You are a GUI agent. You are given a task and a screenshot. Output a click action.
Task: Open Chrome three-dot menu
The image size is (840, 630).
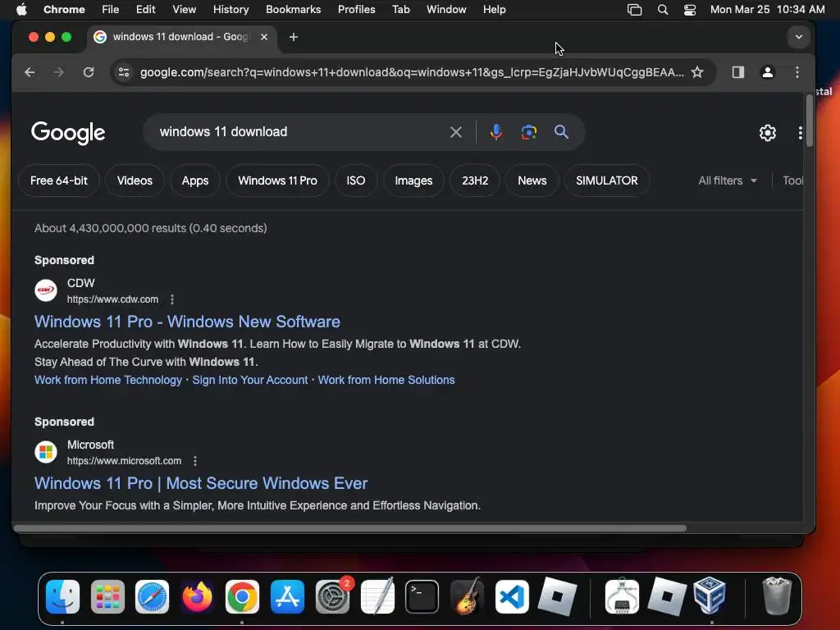(x=797, y=72)
